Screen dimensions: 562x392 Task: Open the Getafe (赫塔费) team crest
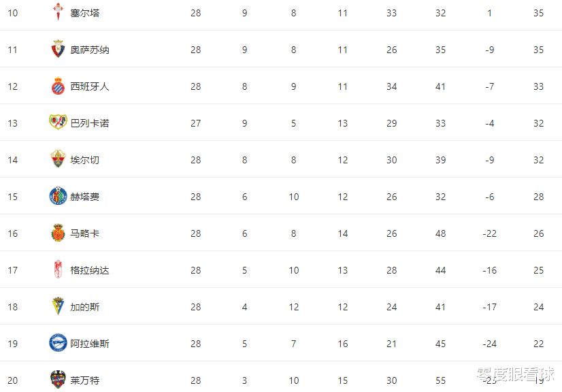coord(58,196)
